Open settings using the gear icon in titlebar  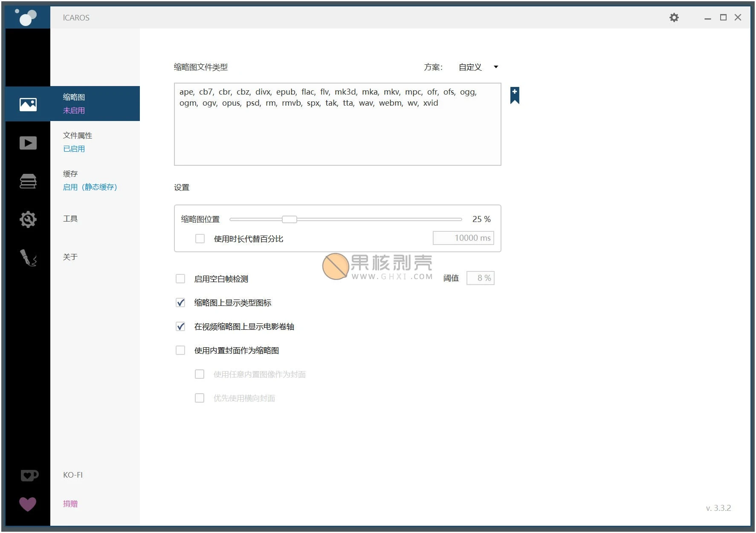click(674, 17)
